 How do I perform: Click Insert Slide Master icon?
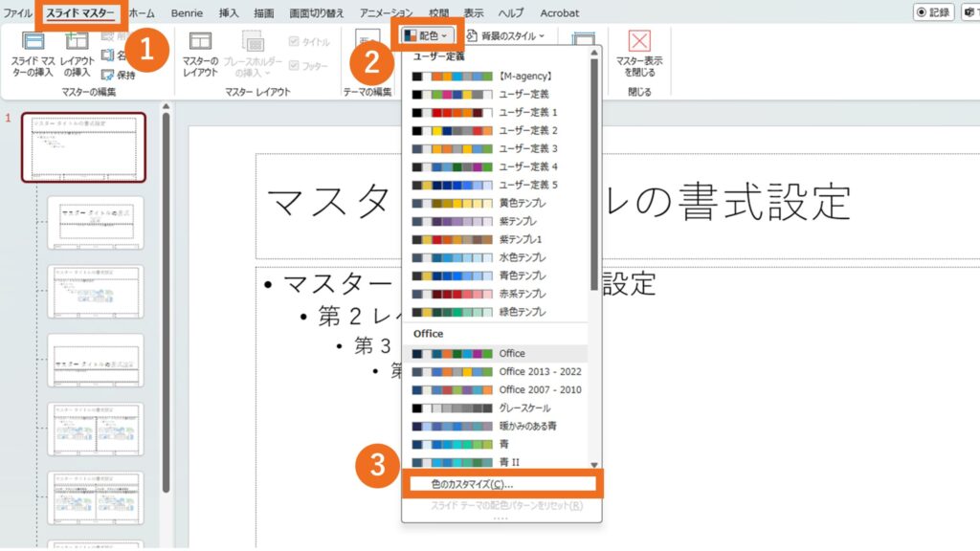point(33,41)
